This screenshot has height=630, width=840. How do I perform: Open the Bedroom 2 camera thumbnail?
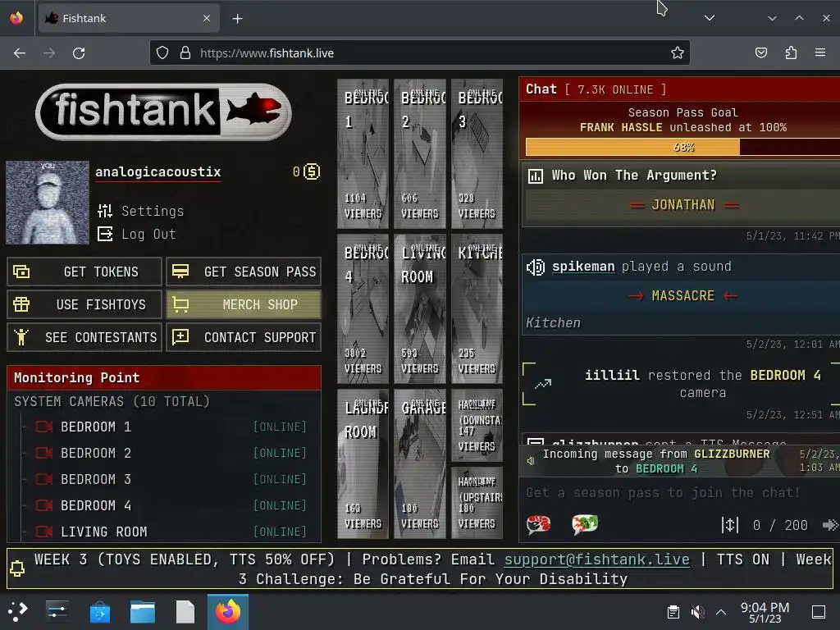pyautogui.click(x=420, y=153)
